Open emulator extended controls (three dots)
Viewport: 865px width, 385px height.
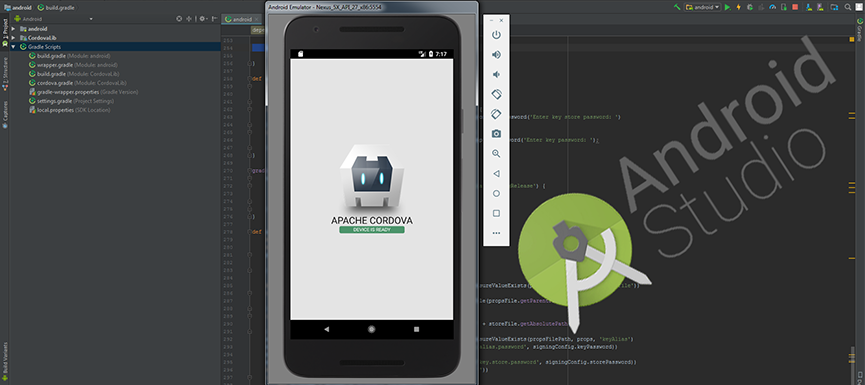[496, 233]
